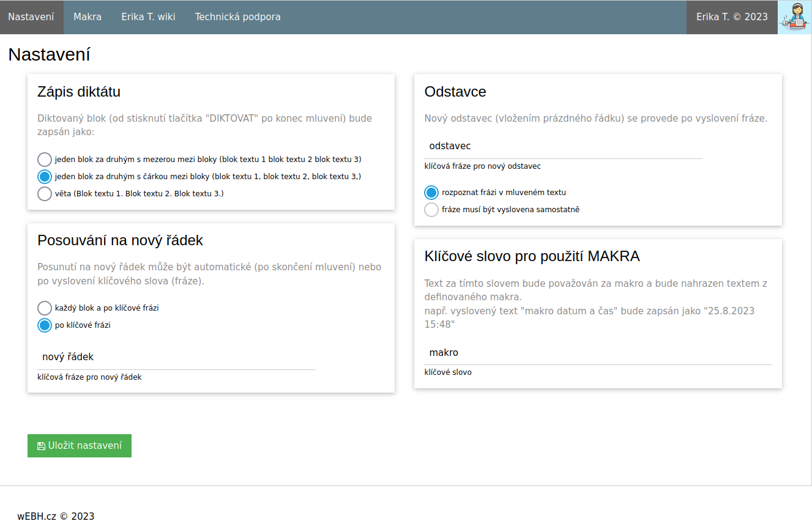Select fráze musí být vyslovena samostatně
This screenshot has height=532, width=812.
[431, 210]
